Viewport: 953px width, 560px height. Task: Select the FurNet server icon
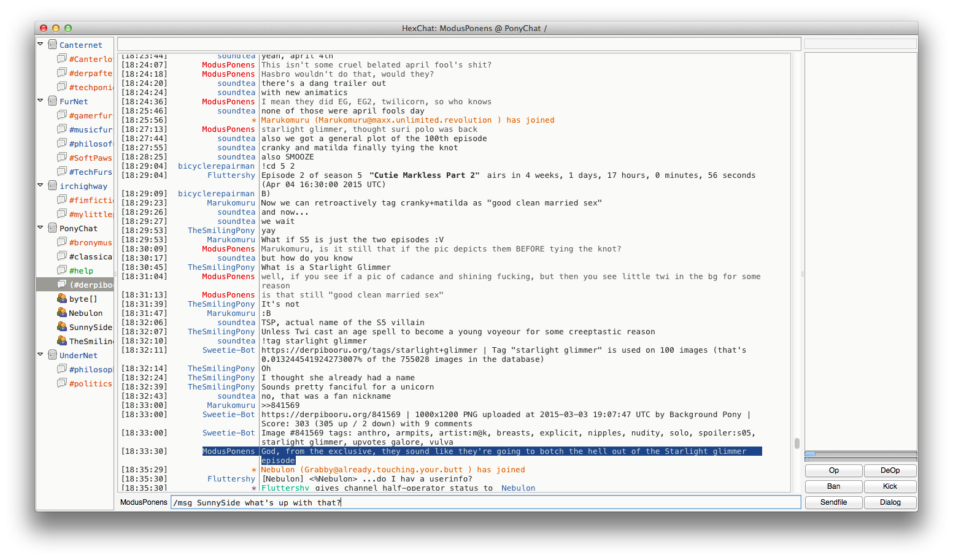click(53, 101)
